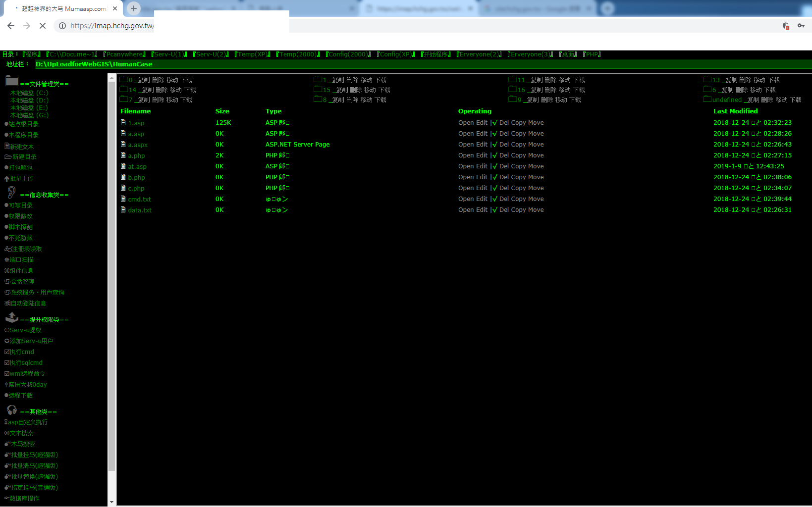The image size is (812, 507).
Task: Click the Serv-U(1) directory shortcut
Action: click(x=169, y=54)
